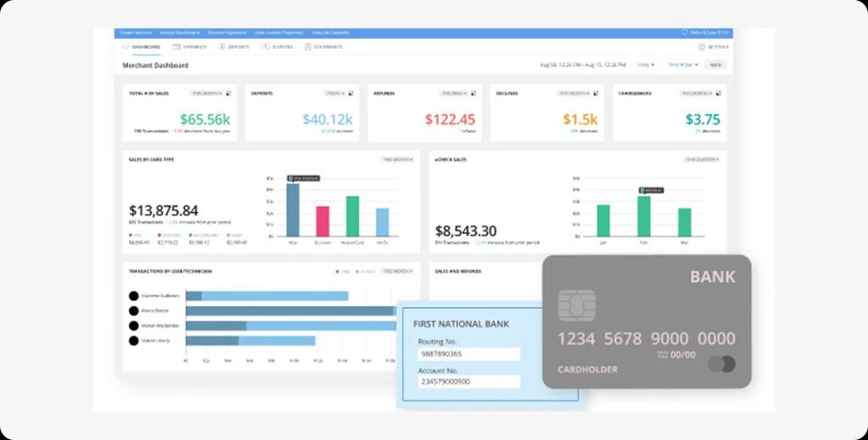Click the Refer & Earn link
Screen dimensions: 868x440
tap(704, 33)
